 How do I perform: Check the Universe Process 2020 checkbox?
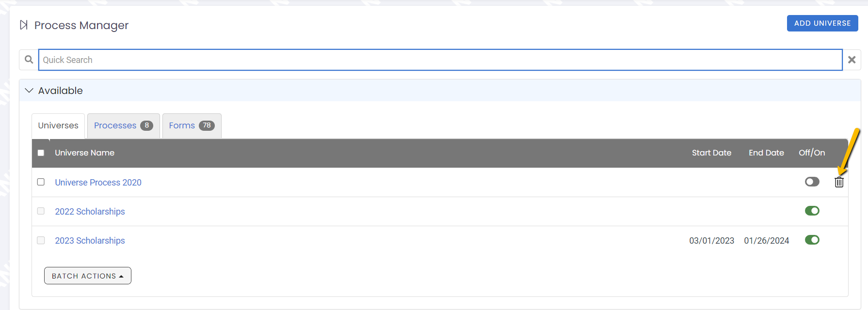(41, 182)
